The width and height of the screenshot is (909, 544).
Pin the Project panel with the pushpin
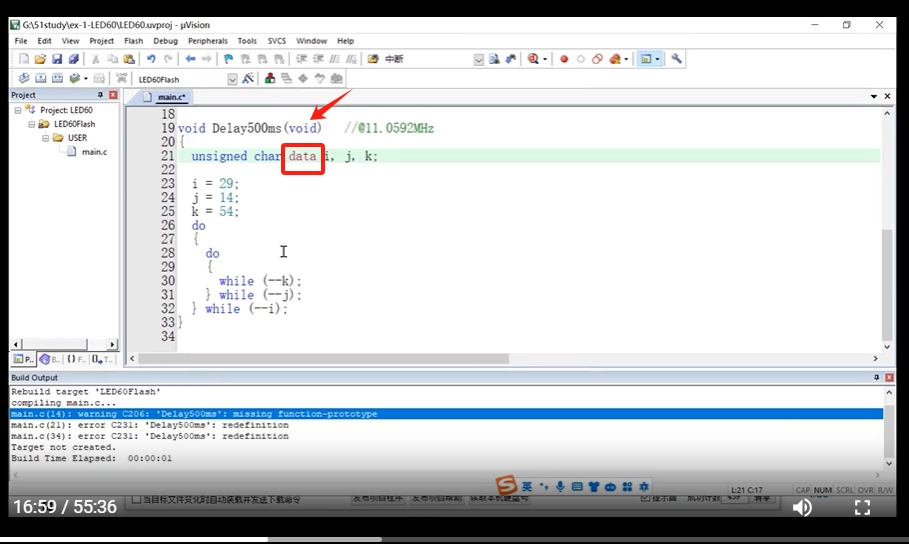coord(100,95)
